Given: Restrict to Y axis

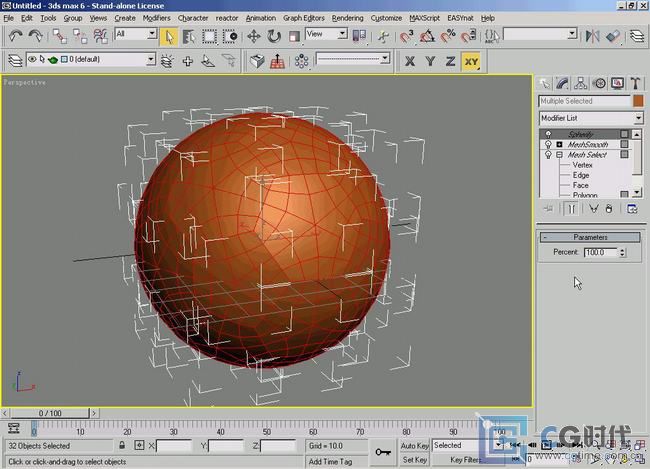Looking at the screenshot, I should click(x=430, y=61).
